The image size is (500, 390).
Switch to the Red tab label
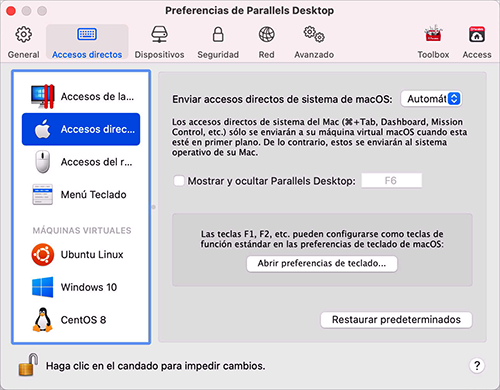tap(266, 55)
